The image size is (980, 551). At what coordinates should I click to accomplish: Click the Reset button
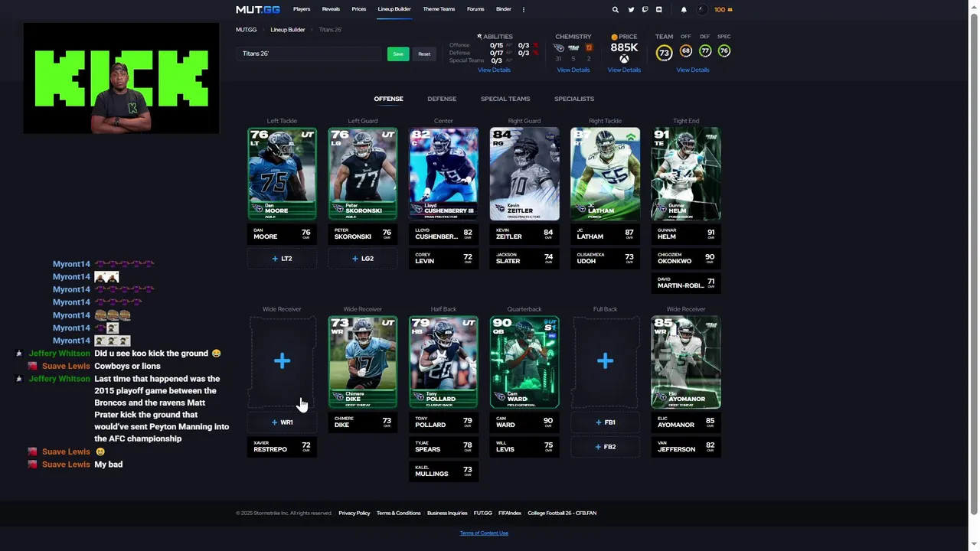[424, 54]
